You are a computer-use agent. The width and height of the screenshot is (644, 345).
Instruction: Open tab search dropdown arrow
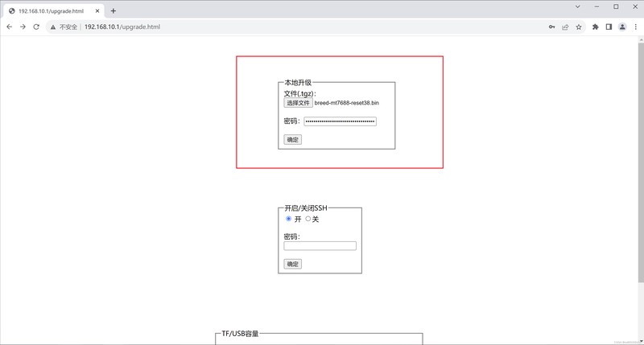[577, 6]
